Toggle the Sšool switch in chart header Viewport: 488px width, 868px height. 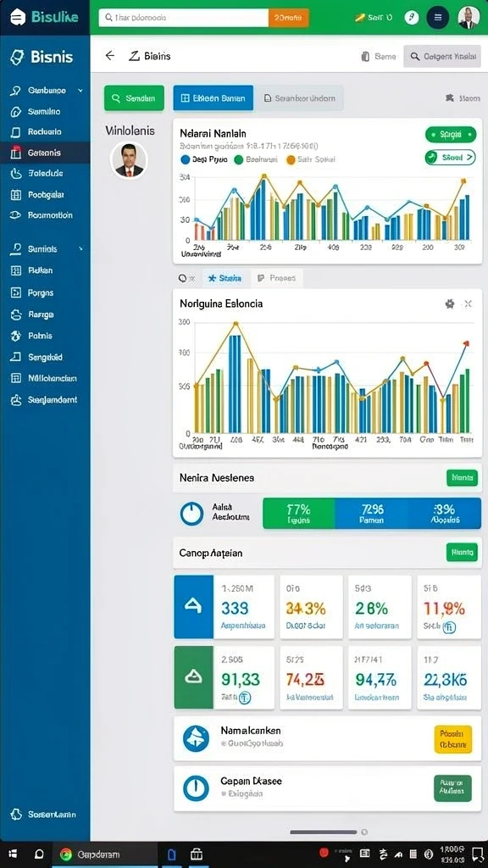[451, 158]
